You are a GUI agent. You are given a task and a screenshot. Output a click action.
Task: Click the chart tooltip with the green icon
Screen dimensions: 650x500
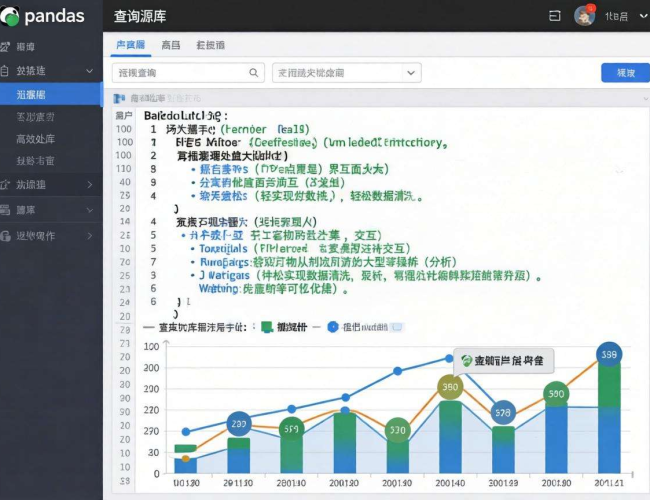tap(503, 361)
